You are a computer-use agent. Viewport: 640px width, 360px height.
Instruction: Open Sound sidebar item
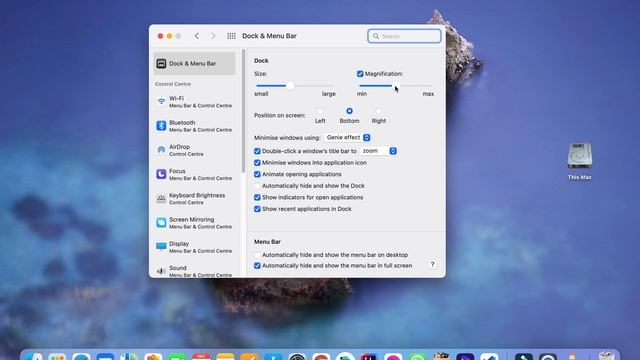point(194,271)
